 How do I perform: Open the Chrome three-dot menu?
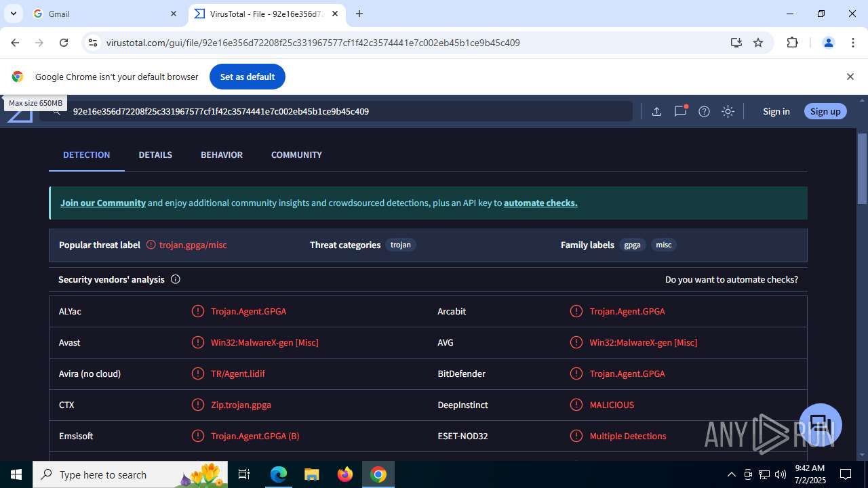point(853,43)
